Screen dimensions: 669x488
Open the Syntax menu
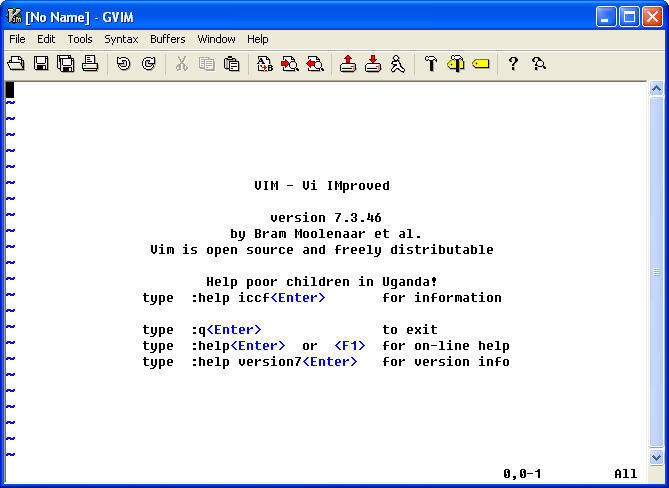(121, 39)
